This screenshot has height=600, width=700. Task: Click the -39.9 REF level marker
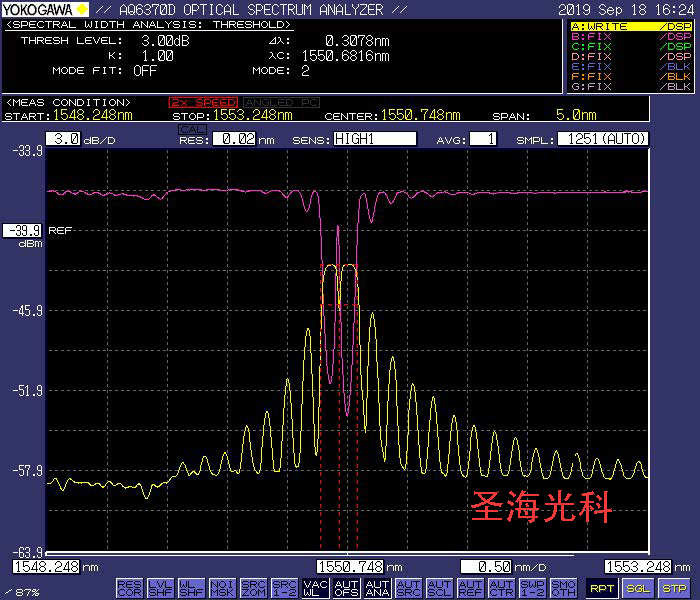22,230
